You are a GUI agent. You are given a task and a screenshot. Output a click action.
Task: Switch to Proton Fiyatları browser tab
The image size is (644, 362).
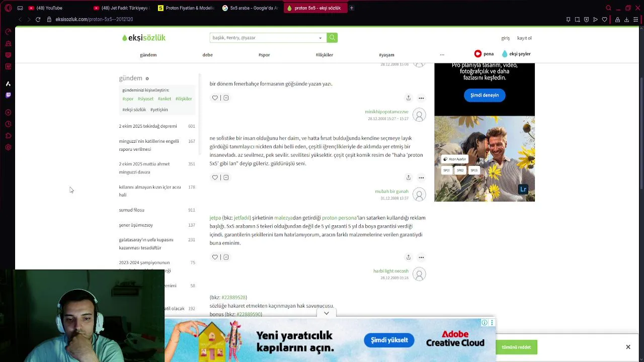coord(186,8)
